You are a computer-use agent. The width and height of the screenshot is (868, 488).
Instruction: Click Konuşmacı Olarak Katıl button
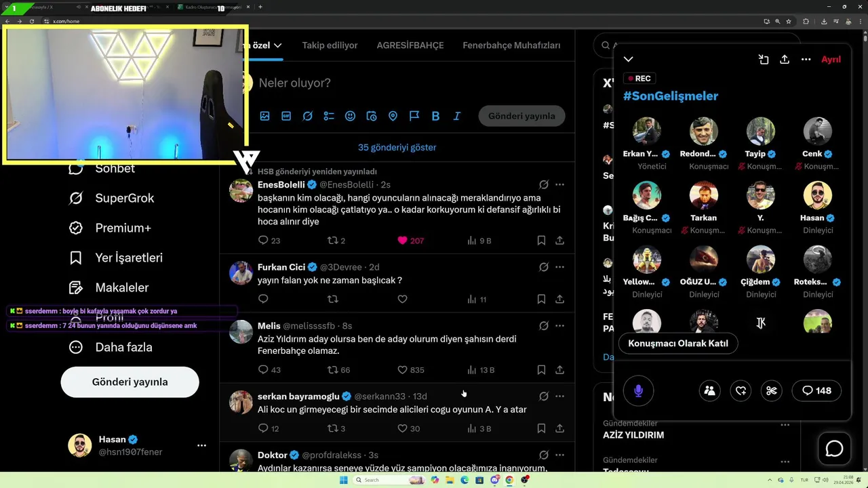678,343
